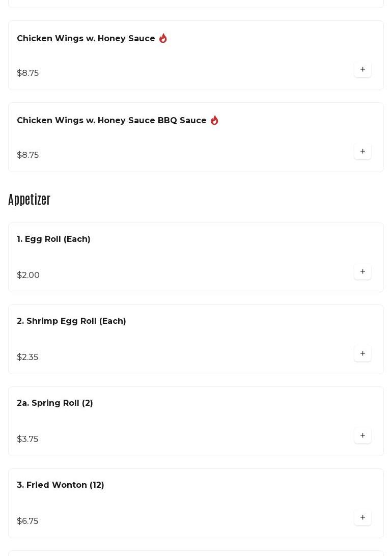Open 3. Fried Wonton (12) item
The height and width of the screenshot is (556, 392).
point(61,485)
